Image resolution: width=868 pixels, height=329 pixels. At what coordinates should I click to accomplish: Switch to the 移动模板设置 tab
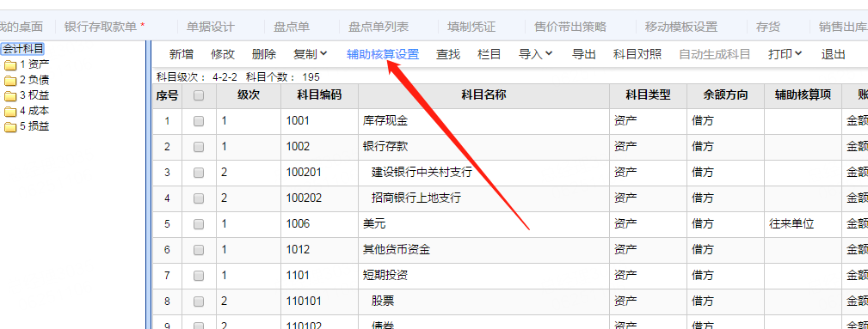[x=681, y=27]
